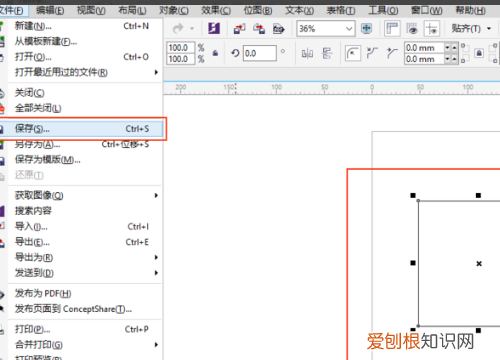Click the lower 0.0 mm corner radius field
500x360 pixels.
tap(424, 59)
